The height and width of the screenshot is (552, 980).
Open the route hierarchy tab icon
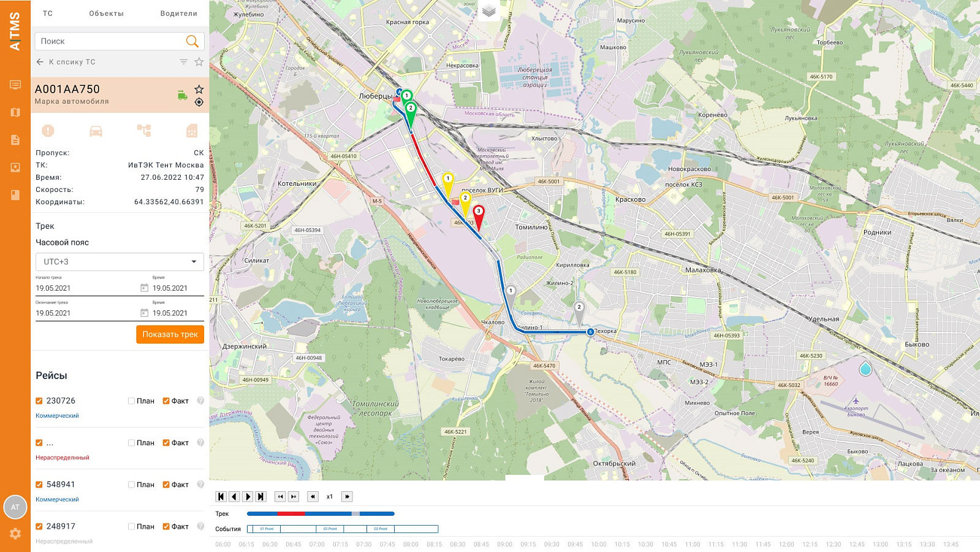point(144,131)
